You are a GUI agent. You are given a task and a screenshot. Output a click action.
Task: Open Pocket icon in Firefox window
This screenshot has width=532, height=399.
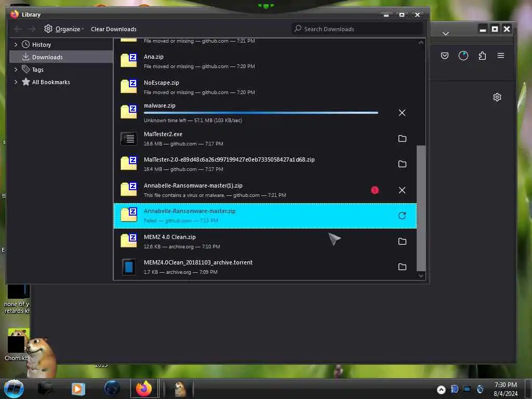445,56
